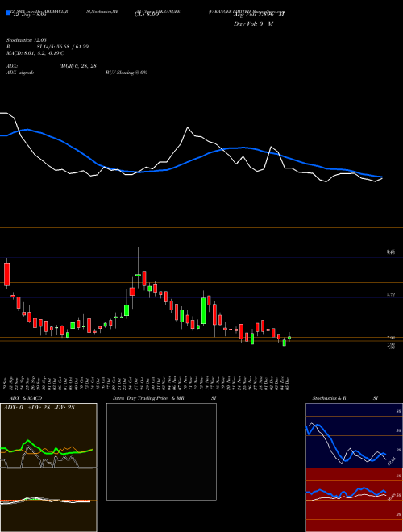The height and width of the screenshot is (532, 403).
Task: Click the 'Avg Vol: 1.896 M' label
Action: click(259, 15)
